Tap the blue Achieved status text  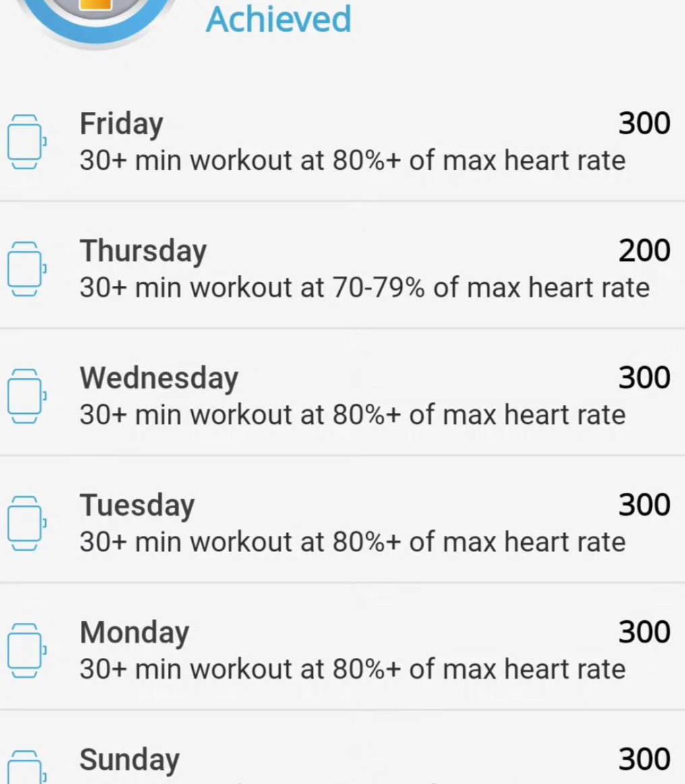click(x=278, y=19)
